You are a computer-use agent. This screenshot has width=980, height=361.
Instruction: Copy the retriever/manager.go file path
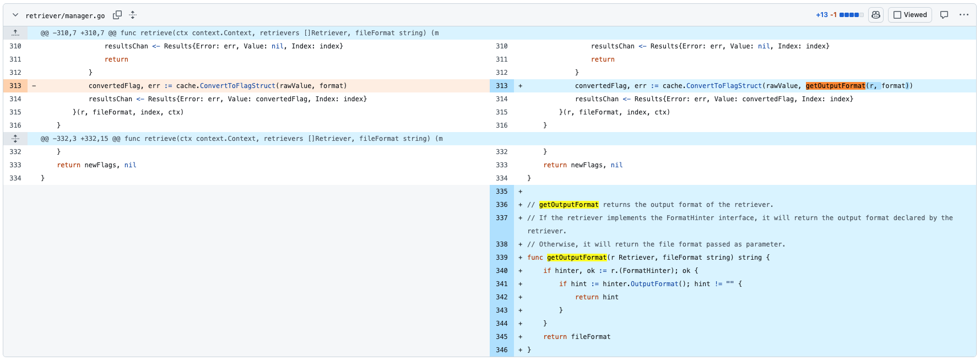pyautogui.click(x=117, y=15)
